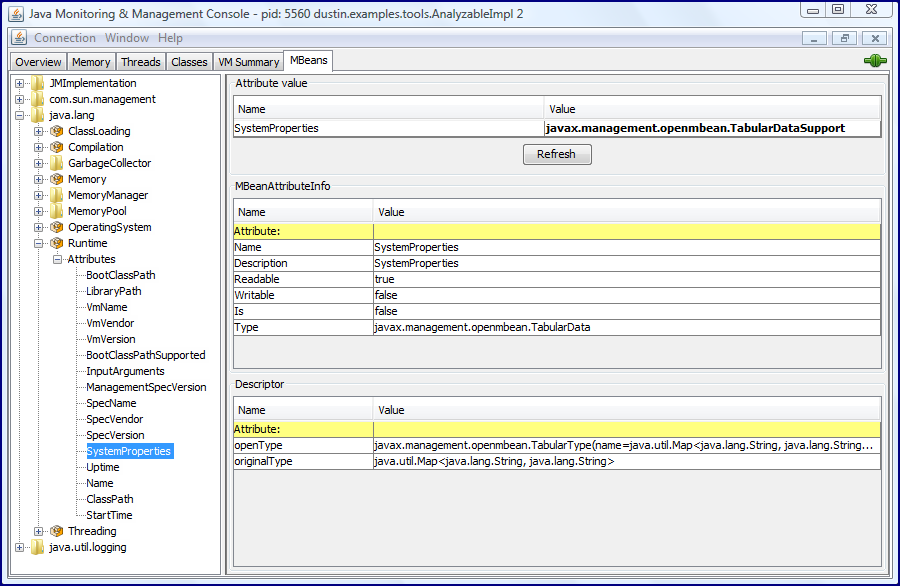Click the Runtime MBean icon

pyautogui.click(x=56, y=243)
